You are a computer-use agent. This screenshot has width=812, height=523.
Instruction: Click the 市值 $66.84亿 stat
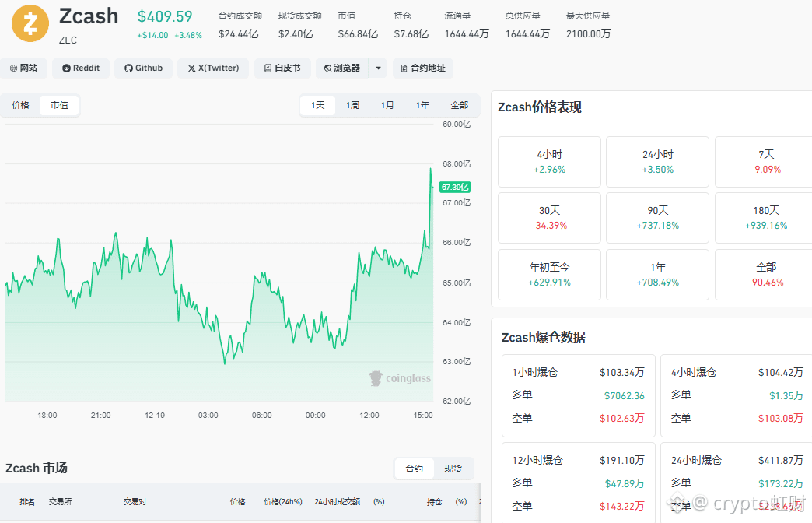(x=358, y=25)
